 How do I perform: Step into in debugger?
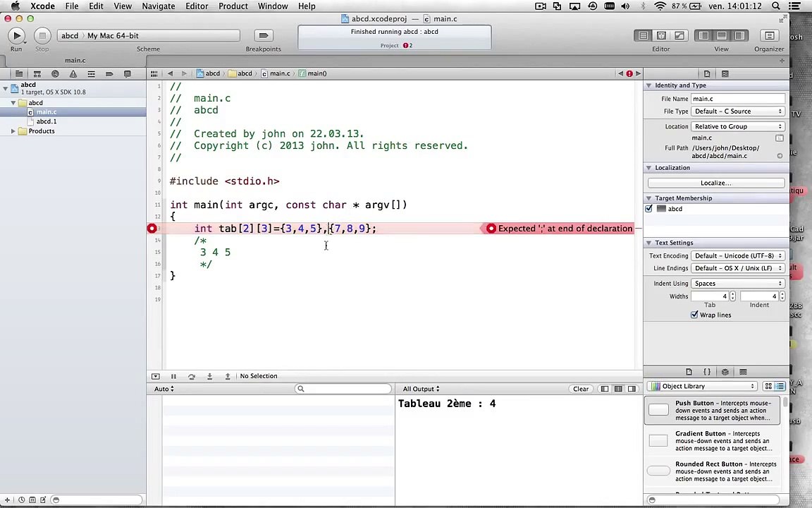pyautogui.click(x=210, y=376)
